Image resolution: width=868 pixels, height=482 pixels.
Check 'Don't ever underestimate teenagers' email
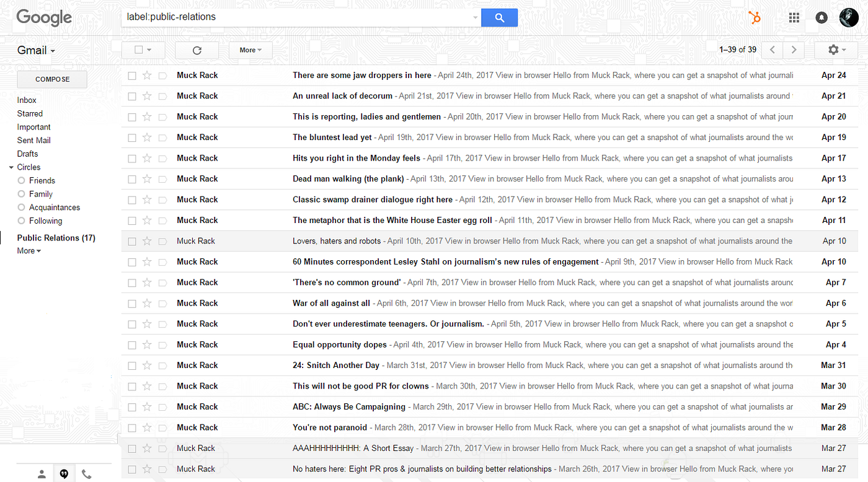coord(132,325)
